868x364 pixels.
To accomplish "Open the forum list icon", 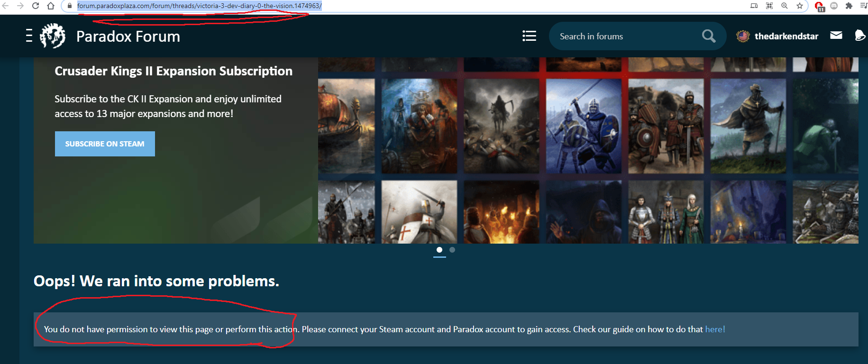I will (x=529, y=36).
